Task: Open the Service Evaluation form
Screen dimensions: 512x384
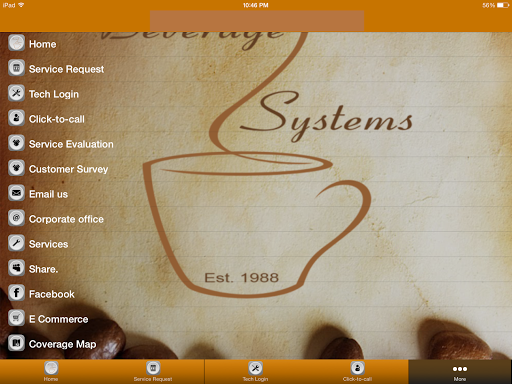Action: [61, 144]
